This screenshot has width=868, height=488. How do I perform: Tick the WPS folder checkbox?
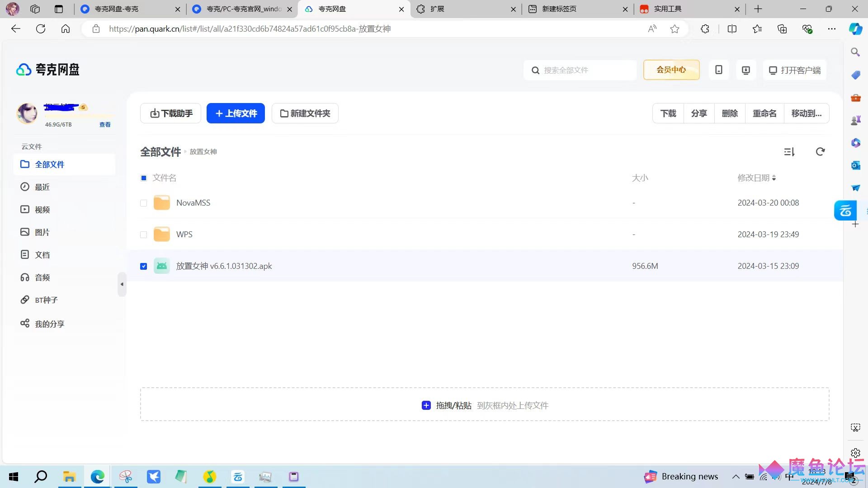pos(144,235)
